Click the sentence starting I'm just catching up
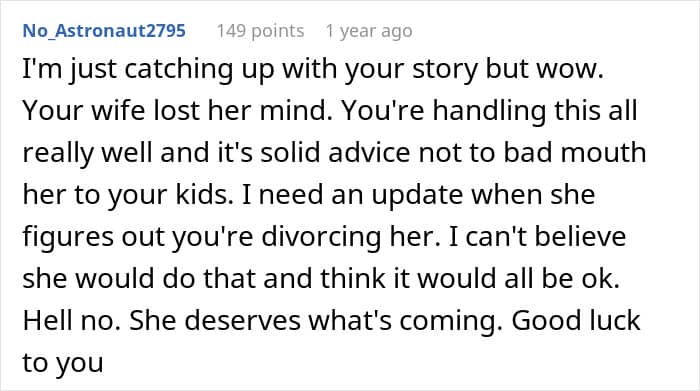Viewport: 700px width, 391px height. tap(313, 70)
